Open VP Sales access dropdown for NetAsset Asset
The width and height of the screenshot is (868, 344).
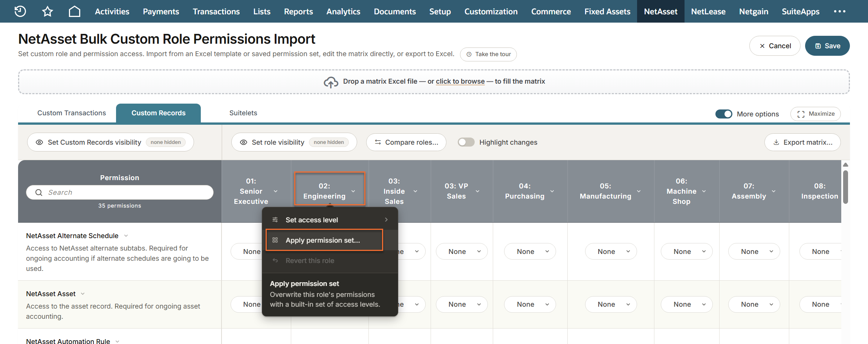coord(462,304)
